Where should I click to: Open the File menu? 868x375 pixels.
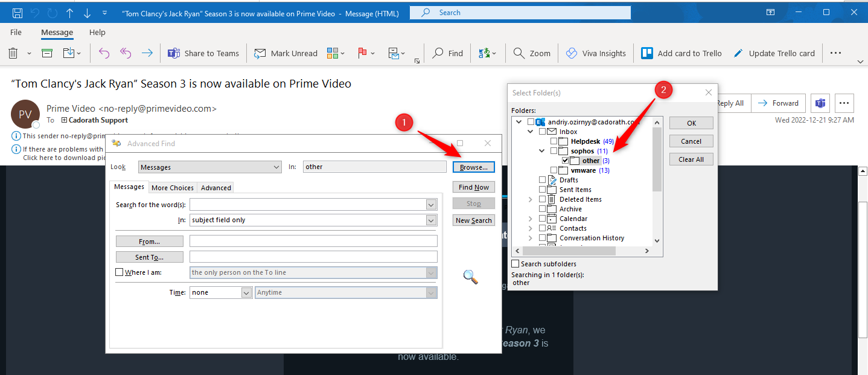pyautogui.click(x=16, y=33)
